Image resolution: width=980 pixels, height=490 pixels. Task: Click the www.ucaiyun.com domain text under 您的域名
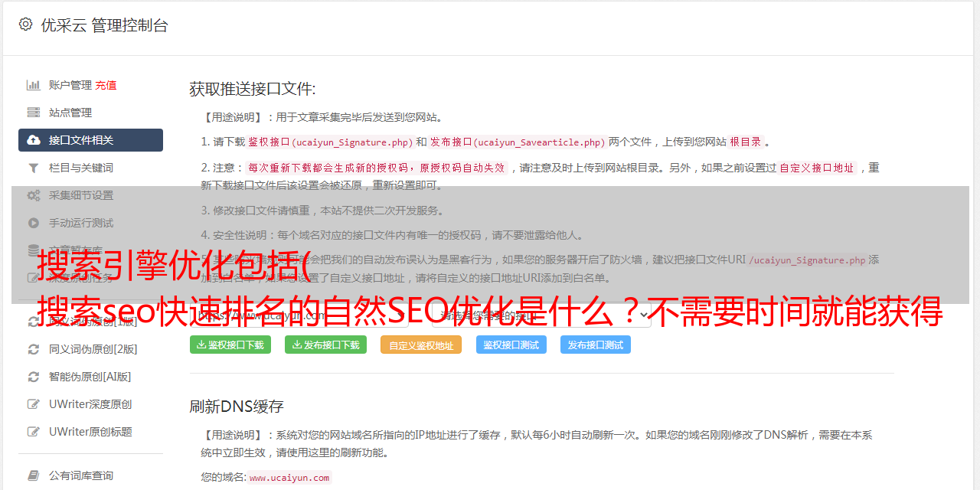[x=289, y=477]
